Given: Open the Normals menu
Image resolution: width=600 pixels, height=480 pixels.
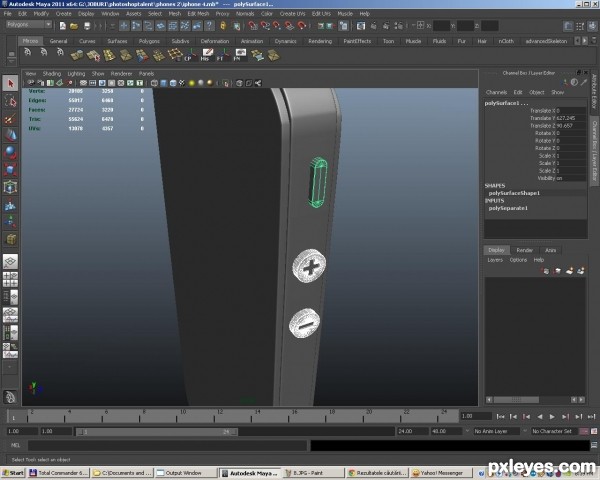Looking at the screenshot, I should coord(245,13).
